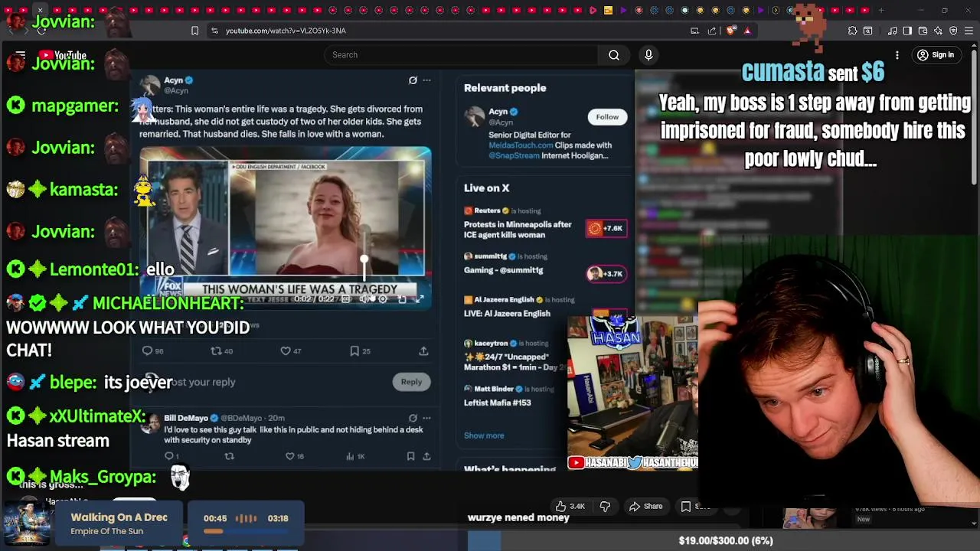980x551 pixels.
Task: Open the YouTube settings three-dot menu
Action: click(897, 55)
